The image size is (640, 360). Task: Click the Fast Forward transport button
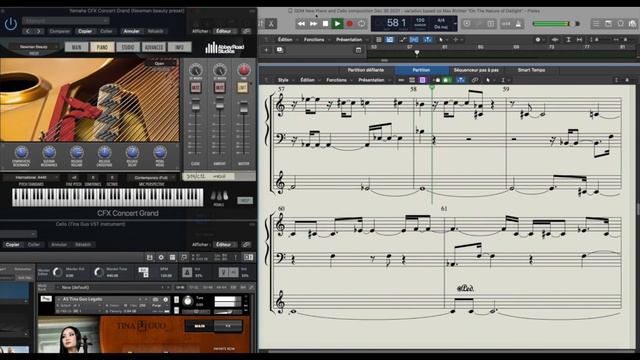(x=313, y=24)
